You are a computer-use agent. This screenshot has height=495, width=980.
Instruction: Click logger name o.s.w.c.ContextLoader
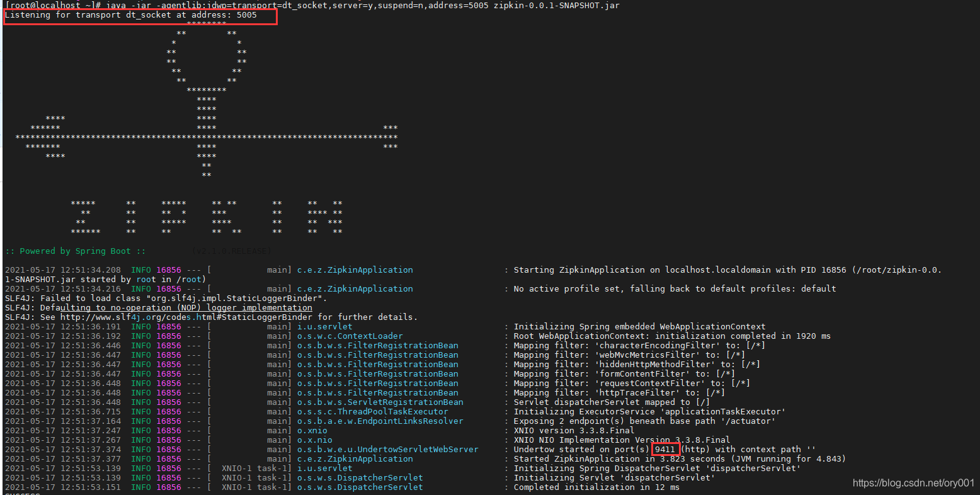coord(350,336)
